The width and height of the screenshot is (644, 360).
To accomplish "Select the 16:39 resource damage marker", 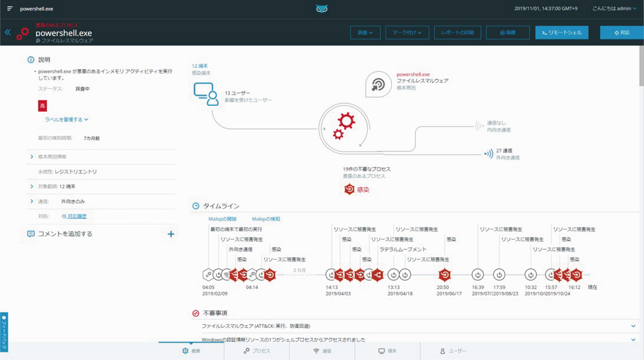I will pyautogui.click(x=478, y=275).
